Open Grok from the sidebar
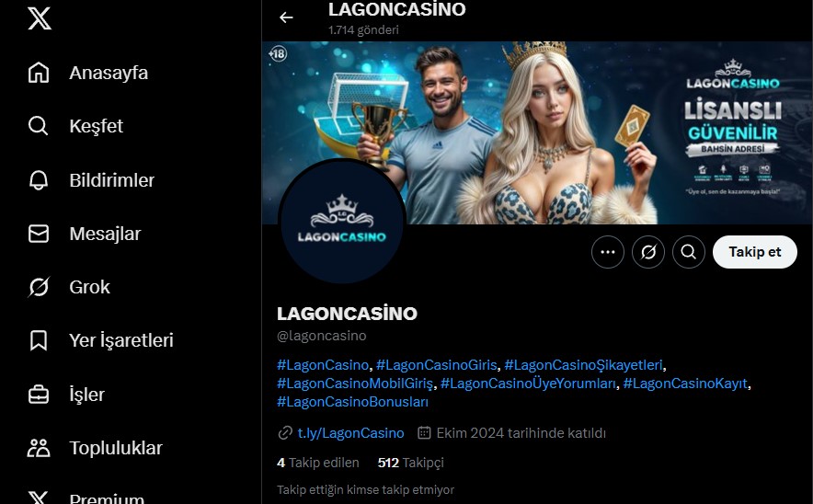This screenshot has height=504, width=813. point(68,287)
